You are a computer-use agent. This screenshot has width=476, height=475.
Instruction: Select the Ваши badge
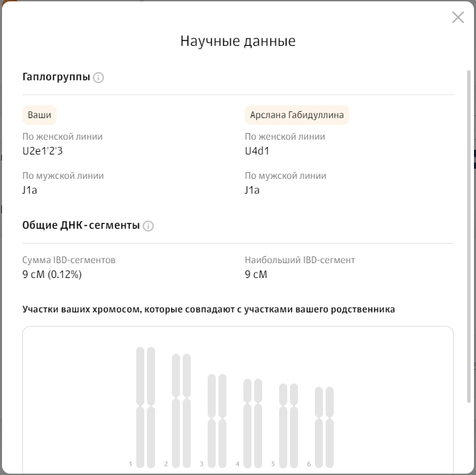point(39,115)
